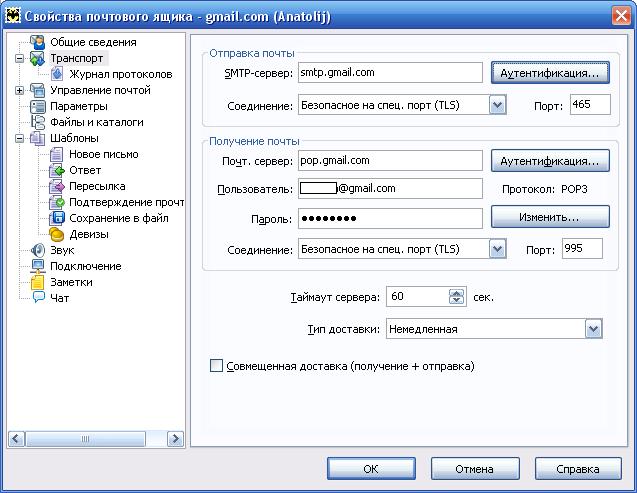Click the General info user icon
The image size is (637, 493).
pyautogui.click(x=37, y=42)
